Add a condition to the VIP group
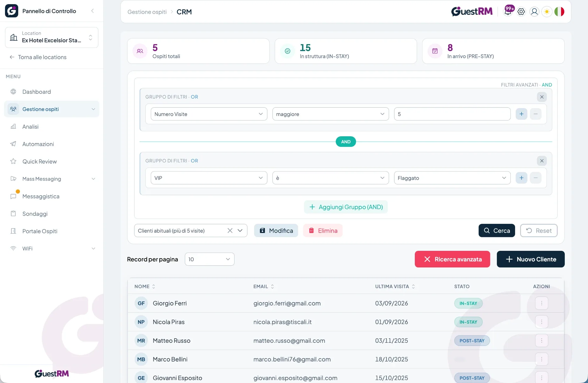Screen dimensions: 588x383 point(521,178)
